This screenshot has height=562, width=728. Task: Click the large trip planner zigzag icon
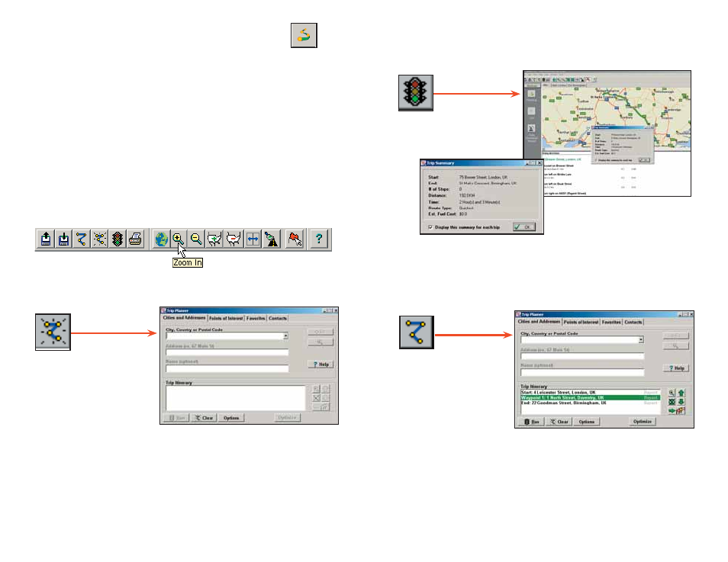pos(417,332)
